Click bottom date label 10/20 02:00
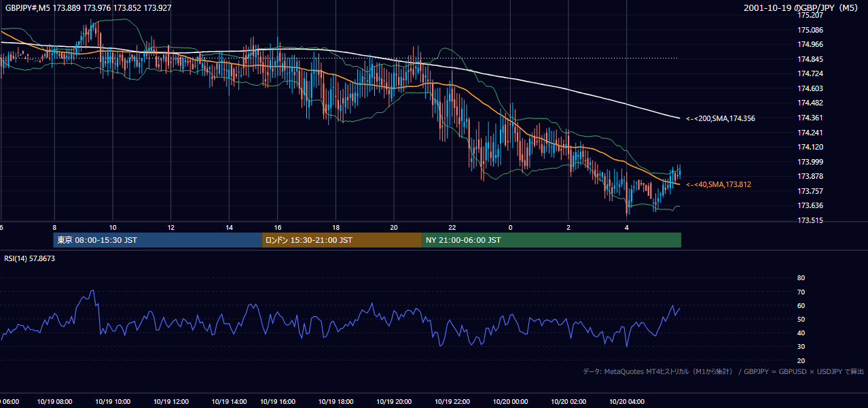This screenshot has height=408, width=868. coord(569,401)
